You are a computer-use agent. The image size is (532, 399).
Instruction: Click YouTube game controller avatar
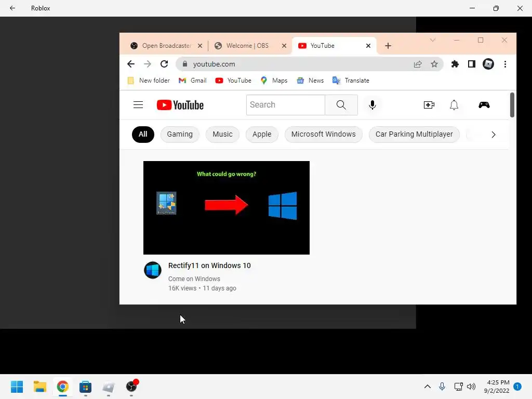tap(484, 105)
